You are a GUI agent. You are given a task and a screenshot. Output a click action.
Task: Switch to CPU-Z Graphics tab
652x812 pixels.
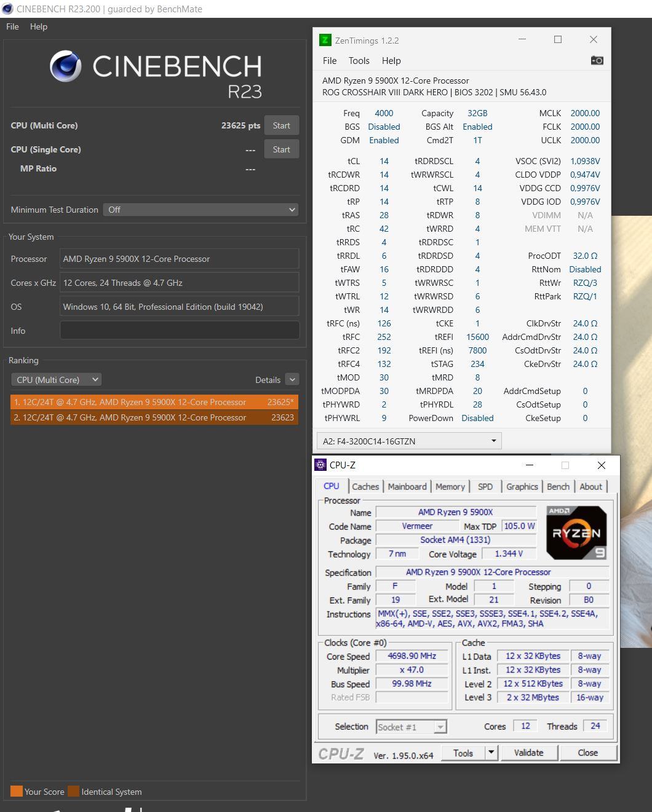[x=522, y=486]
